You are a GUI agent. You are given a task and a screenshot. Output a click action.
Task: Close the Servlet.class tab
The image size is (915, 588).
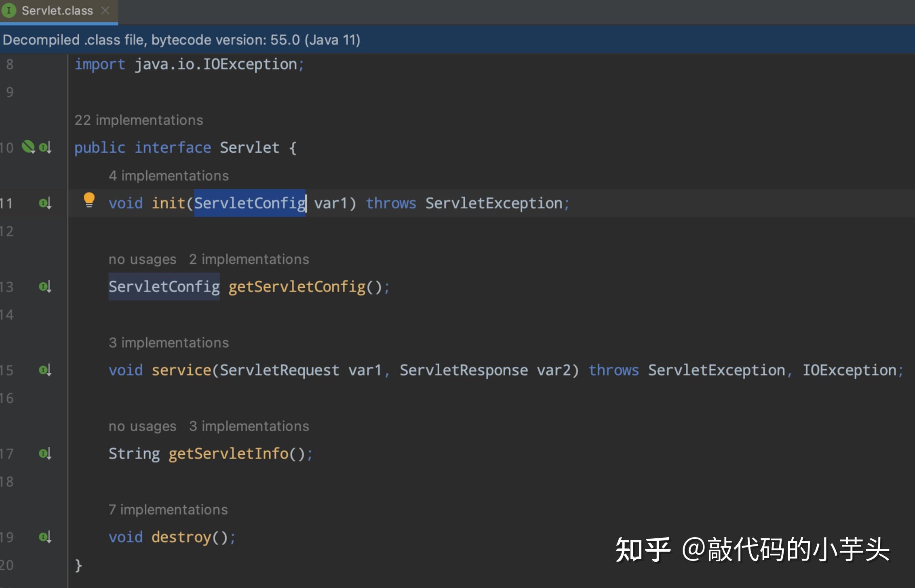click(105, 10)
